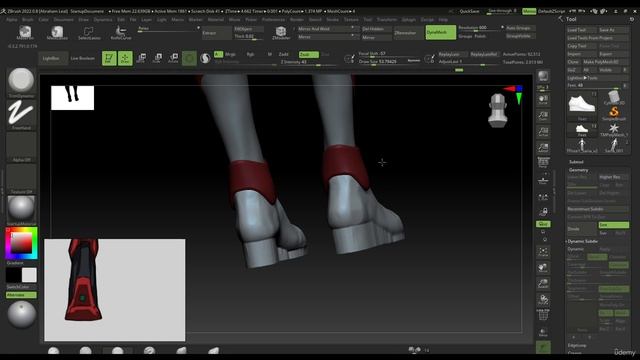Click the Load Tool button
640x360 pixels.
[x=581, y=30]
